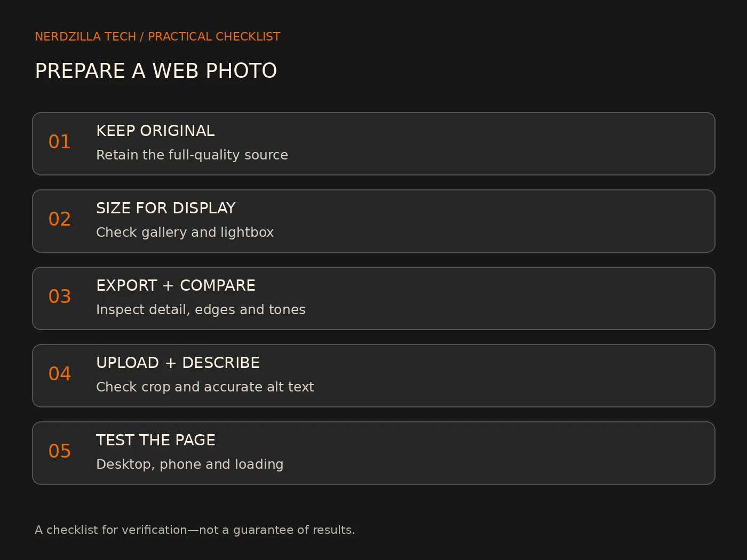The image size is (747, 560).
Task: Click 'Desktop, phone and loading' description
Action: pyautogui.click(x=189, y=464)
